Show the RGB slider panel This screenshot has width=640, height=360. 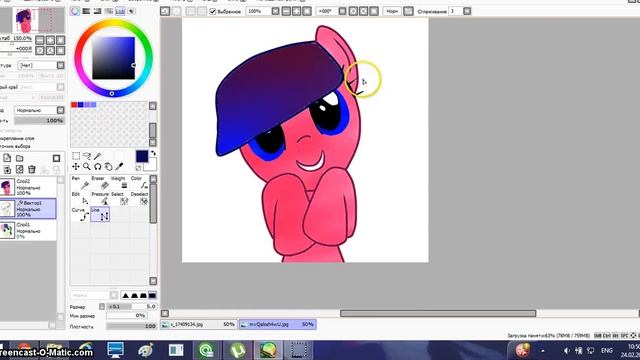click(86, 11)
